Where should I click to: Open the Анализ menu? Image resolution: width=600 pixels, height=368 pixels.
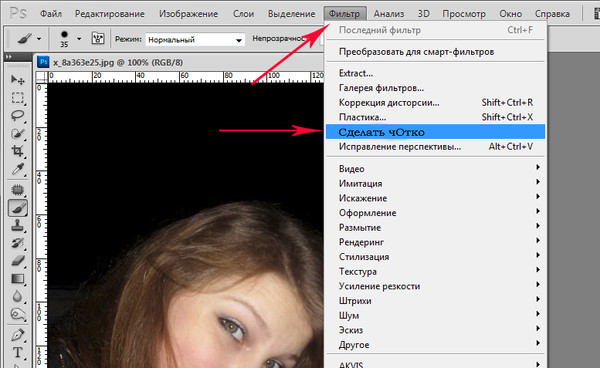coord(389,14)
